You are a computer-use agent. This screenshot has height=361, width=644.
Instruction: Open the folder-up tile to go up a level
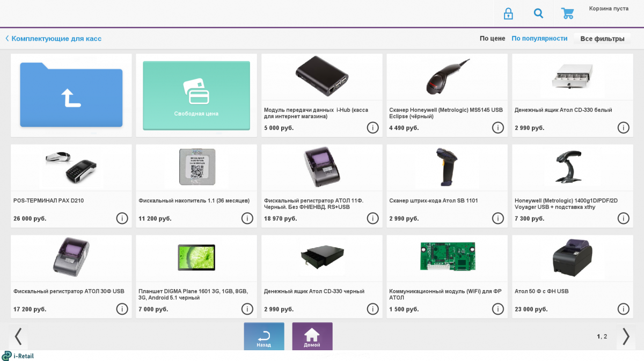pos(71,95)
